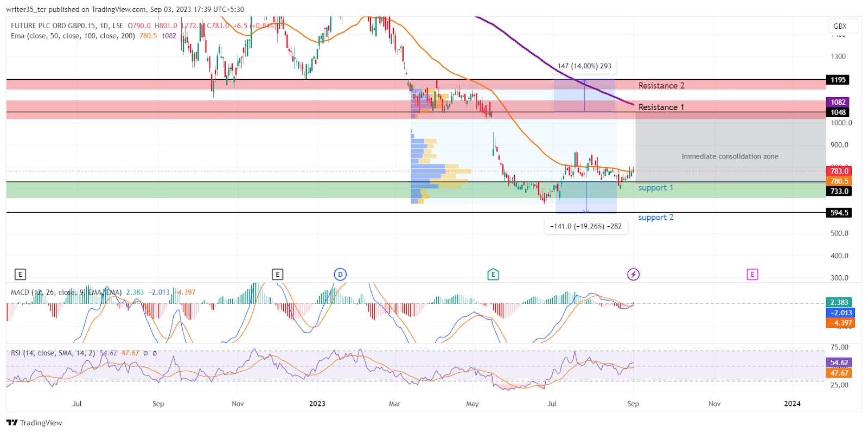Select the Resistance 2 text label
The width and height of the screenshot is (868, 433).
[x=661, y=86]
